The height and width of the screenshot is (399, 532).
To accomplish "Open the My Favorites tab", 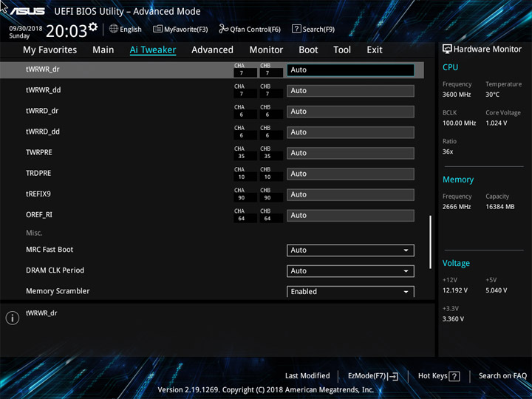I will (50, 50).
